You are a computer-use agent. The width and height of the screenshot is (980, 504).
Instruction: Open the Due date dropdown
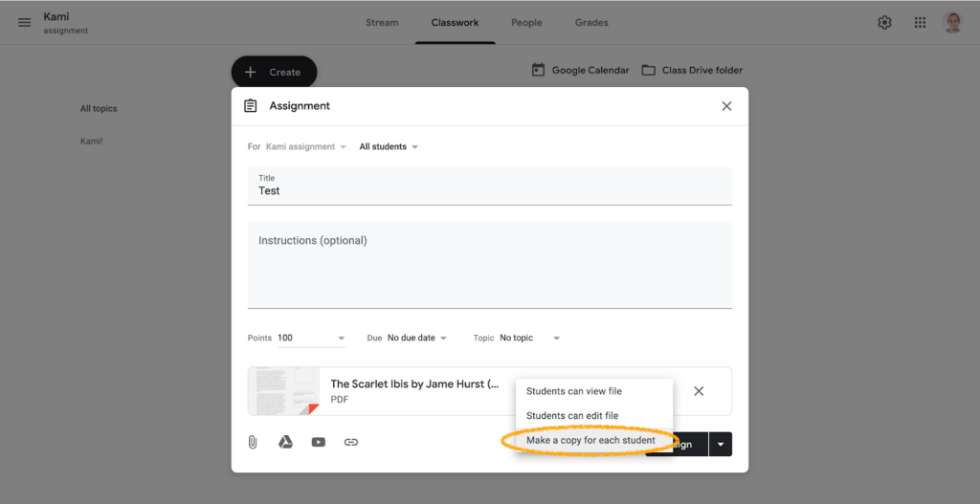(x=416, y=338)
